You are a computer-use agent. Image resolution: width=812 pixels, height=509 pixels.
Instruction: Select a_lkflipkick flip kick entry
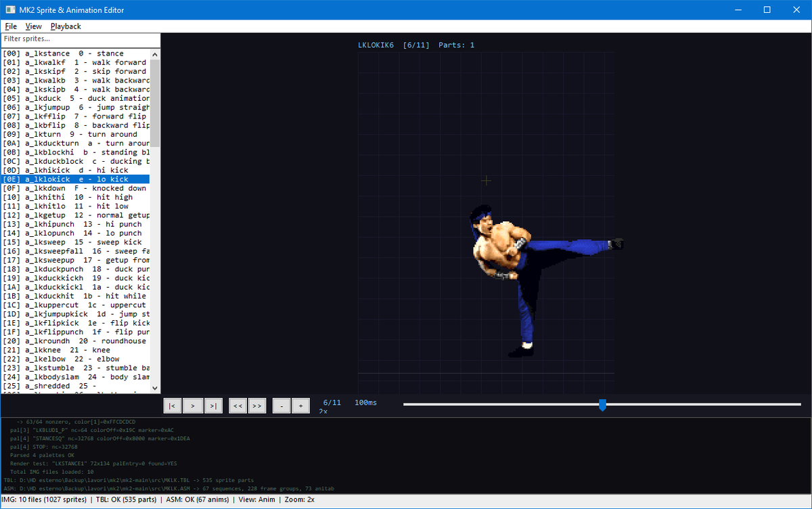pos(76,323)
